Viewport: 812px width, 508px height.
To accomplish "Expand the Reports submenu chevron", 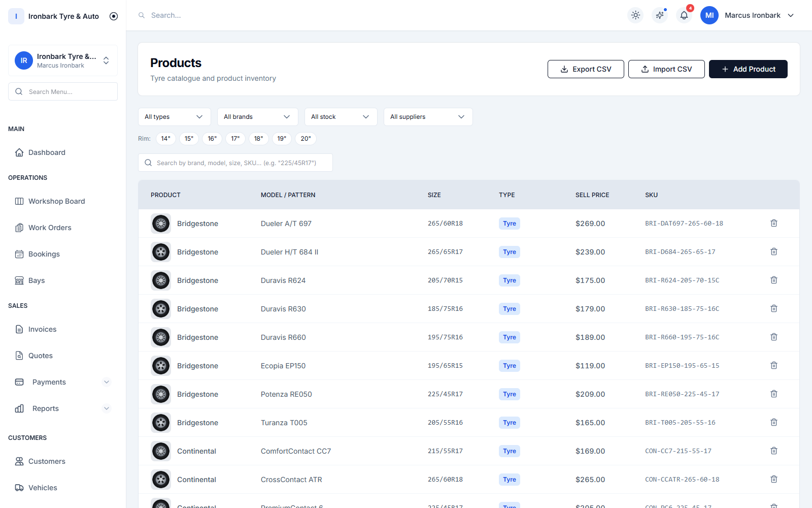I will tap(107, 408).
